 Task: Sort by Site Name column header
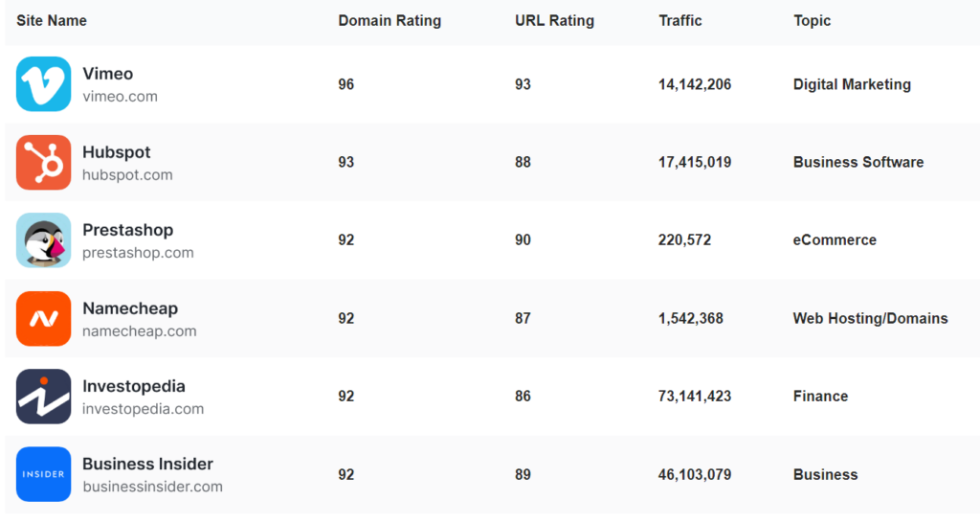point(52,20)
